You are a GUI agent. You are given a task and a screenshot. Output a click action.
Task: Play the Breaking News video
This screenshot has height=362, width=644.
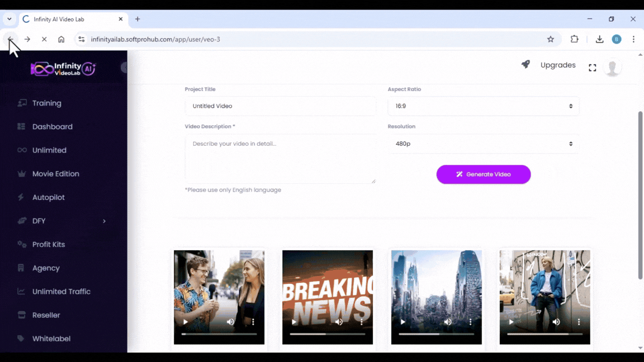294,322
